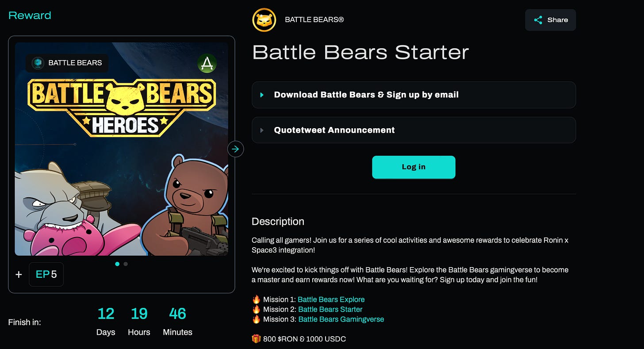The height and width of the screenshot is (349, 644).
Task: Open the Reward section heading
Action: coord(30,15)
